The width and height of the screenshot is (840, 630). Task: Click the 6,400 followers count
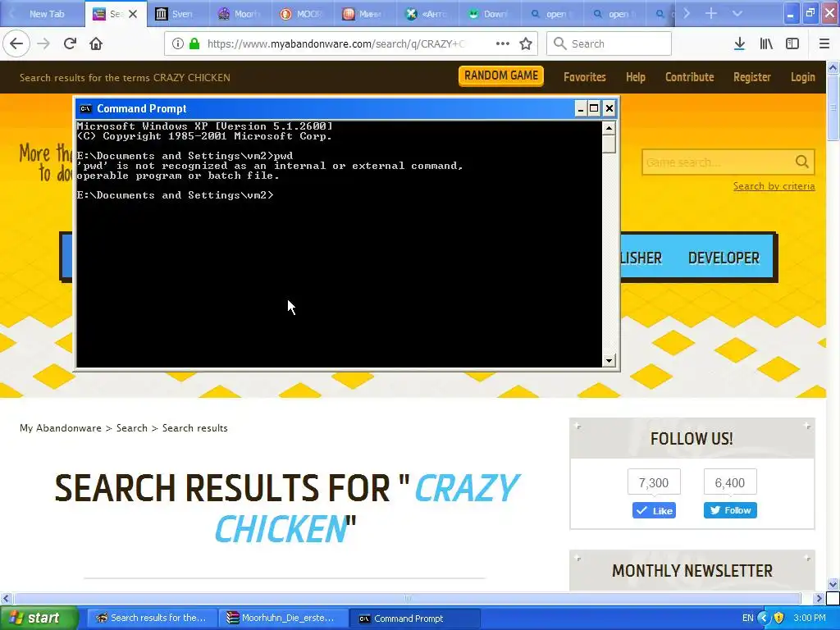click(729, 482)
